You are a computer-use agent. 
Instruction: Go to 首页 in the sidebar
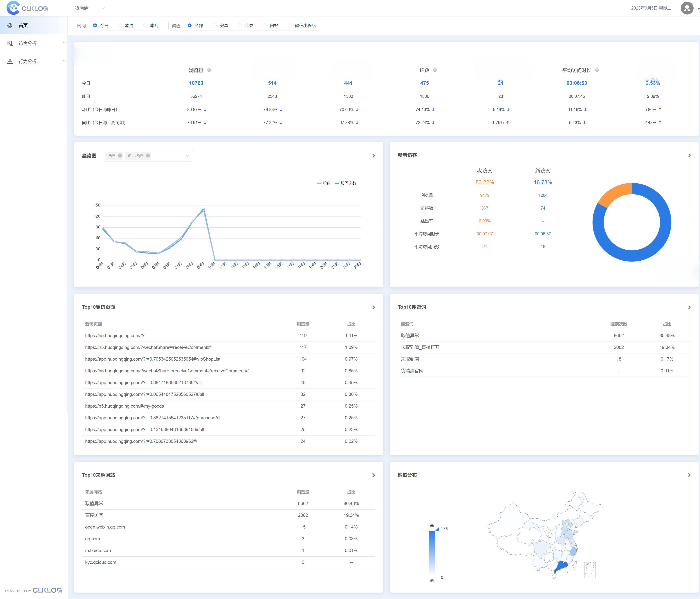(23, 25)
